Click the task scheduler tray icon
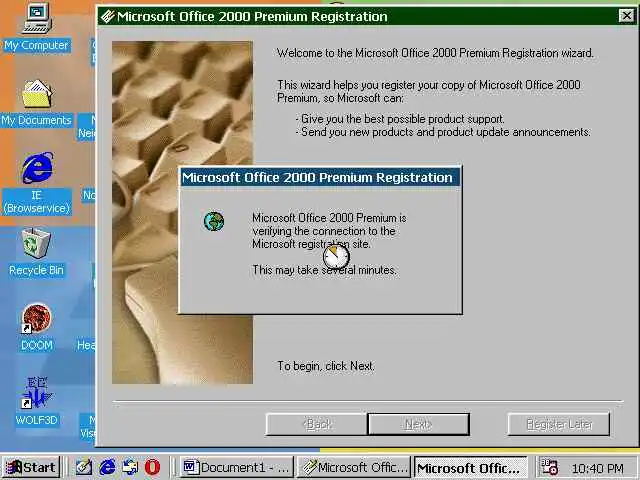Viewport: 640px width, 480px height. pyautogui.click(x=549, y=467)
